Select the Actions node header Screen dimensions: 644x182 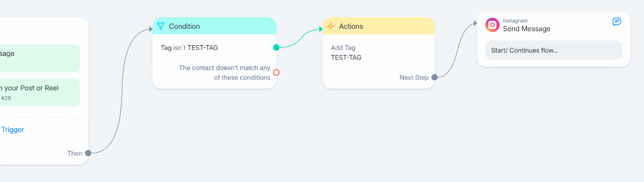379,26
